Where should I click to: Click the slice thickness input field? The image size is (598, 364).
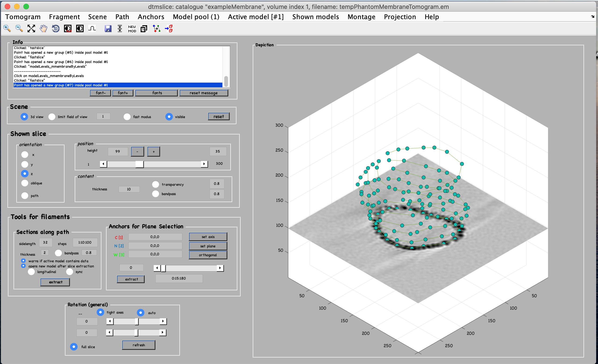[129, 189]
